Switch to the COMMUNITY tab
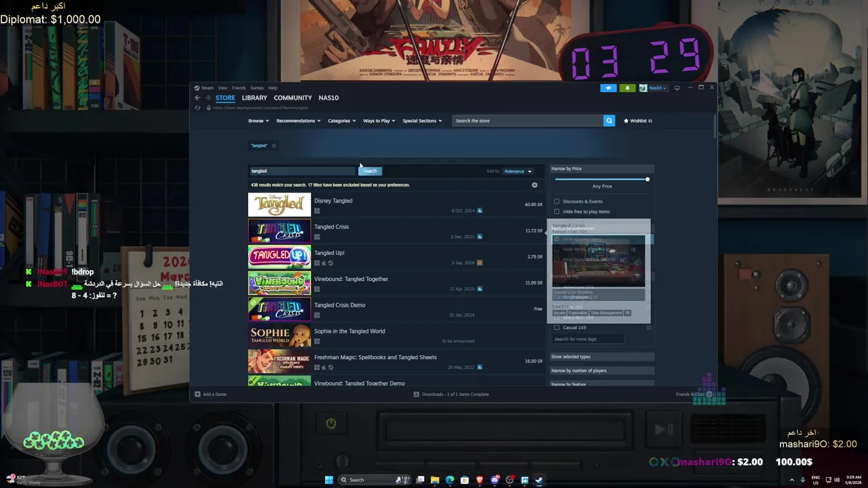Viewport: 868px width, 488px height. coord(293,98)
